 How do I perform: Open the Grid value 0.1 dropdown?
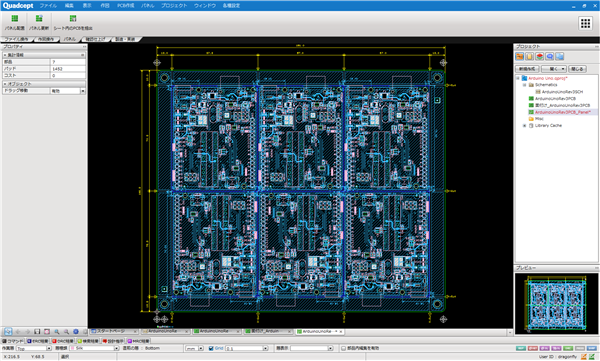click(265, 348)
